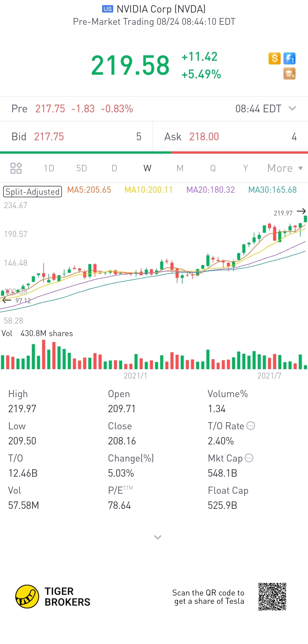Switch to the D daily chart tab

pos(114,168)
